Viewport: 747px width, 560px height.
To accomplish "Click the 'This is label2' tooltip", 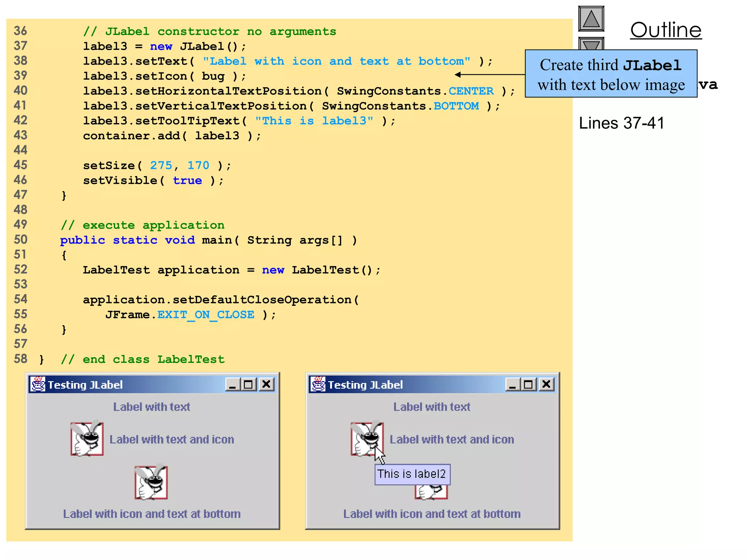I will point(412,474).
